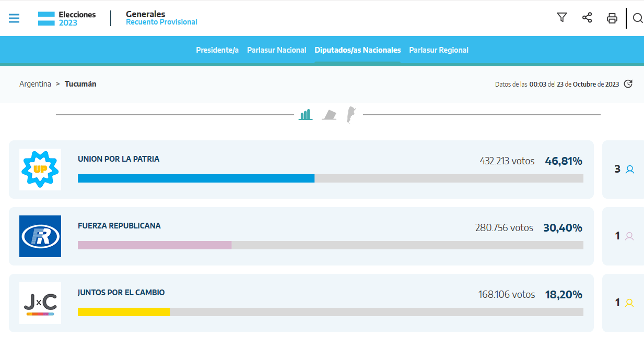Image resolution: width=644 pixels, height=338 pixels.
Task: Go to Parlasur Regional tab
Action: click(439, 50)
